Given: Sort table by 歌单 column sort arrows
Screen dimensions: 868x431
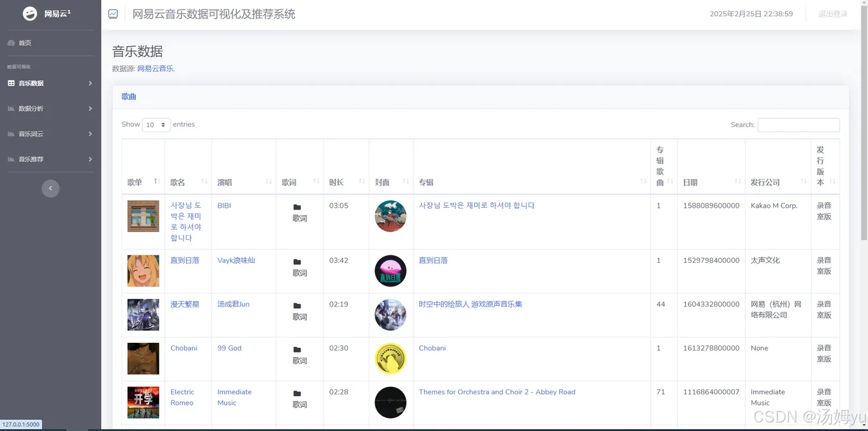Looking at the screenshot, I should [x=157, y=181].
